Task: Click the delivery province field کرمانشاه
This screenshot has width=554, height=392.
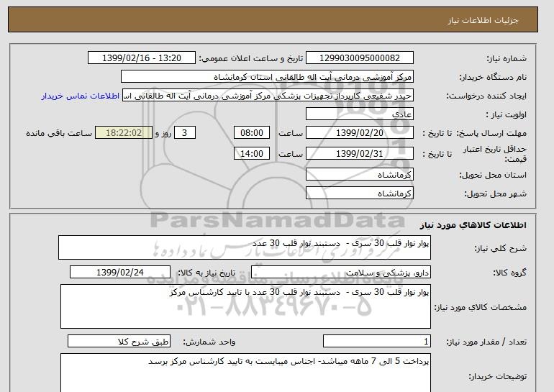Action: tap(359, 175)
